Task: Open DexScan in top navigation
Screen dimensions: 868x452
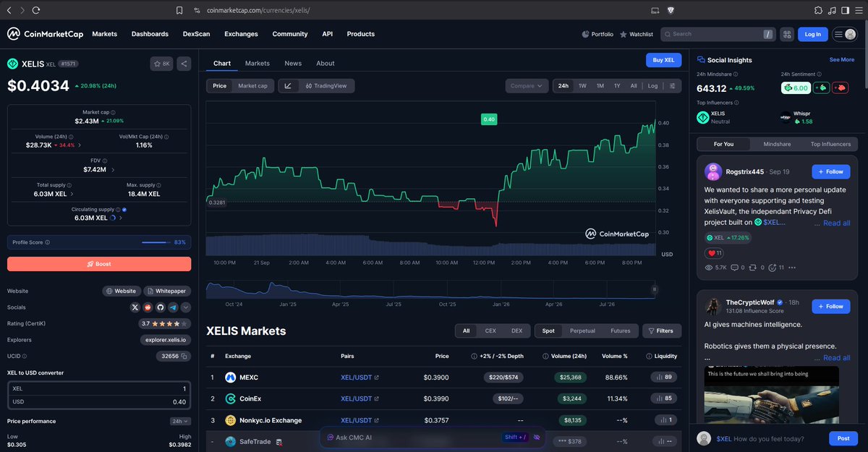Action: [x=196, y=34]
